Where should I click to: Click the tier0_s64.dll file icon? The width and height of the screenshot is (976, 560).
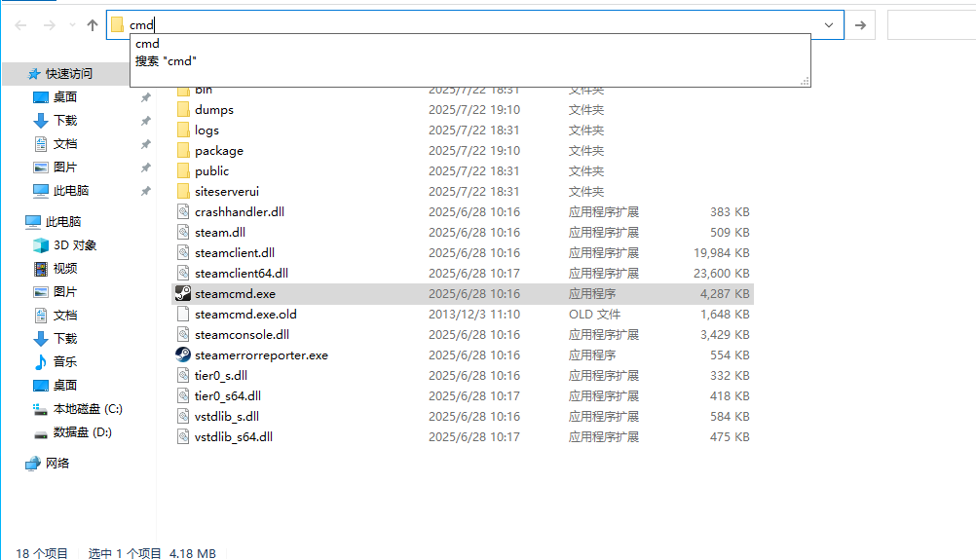point(183,395)
